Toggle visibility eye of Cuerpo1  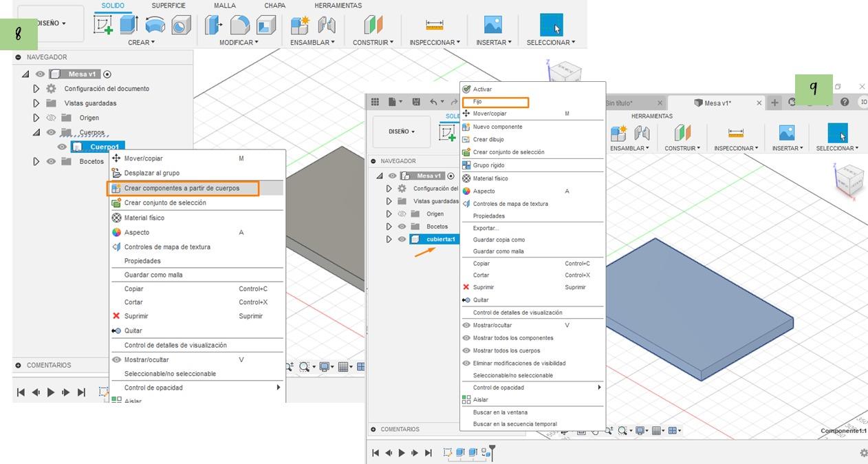pyautogui.click(x=62, y=147)
